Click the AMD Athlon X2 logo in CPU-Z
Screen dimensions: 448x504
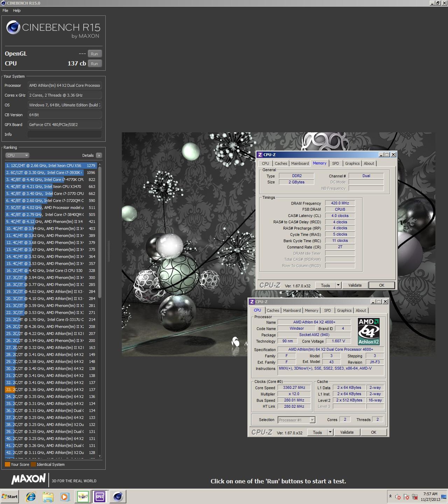[x=369, y=331]
